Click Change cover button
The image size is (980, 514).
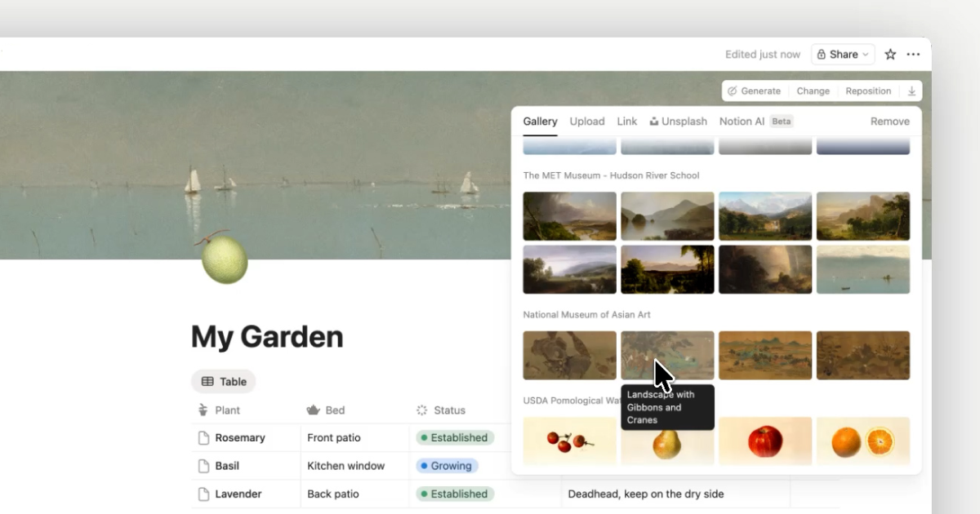(813, 91)
